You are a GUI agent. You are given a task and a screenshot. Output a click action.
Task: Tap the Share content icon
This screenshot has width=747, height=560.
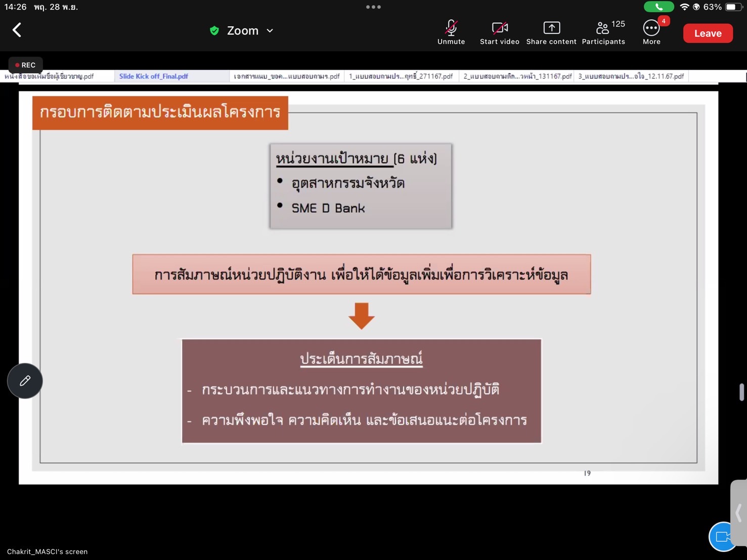551,32
